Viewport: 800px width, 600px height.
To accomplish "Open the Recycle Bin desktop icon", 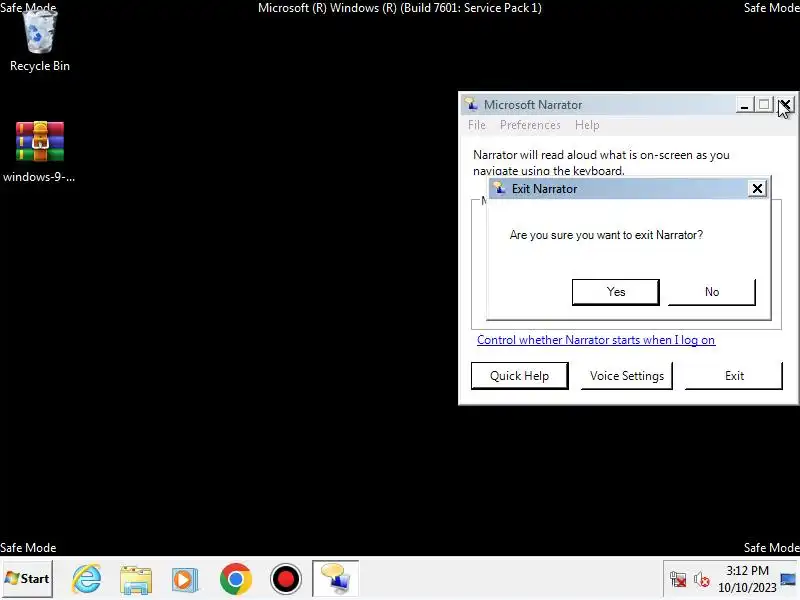I will tap(40, 42).
